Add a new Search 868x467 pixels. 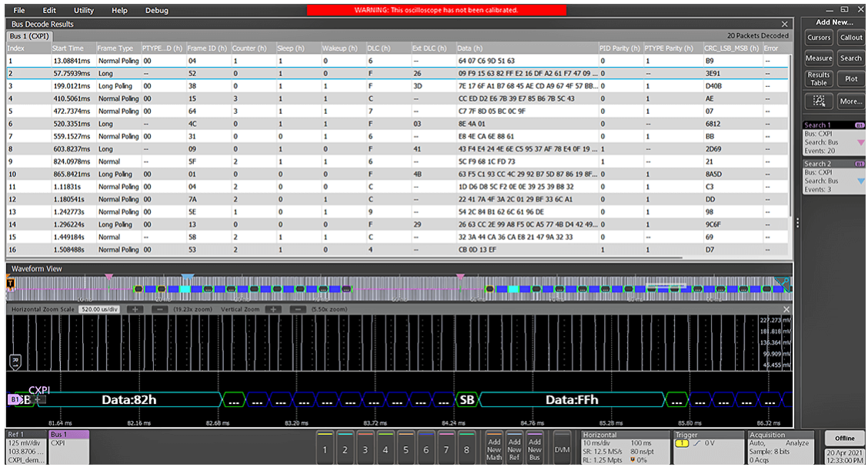click(851, 58)
